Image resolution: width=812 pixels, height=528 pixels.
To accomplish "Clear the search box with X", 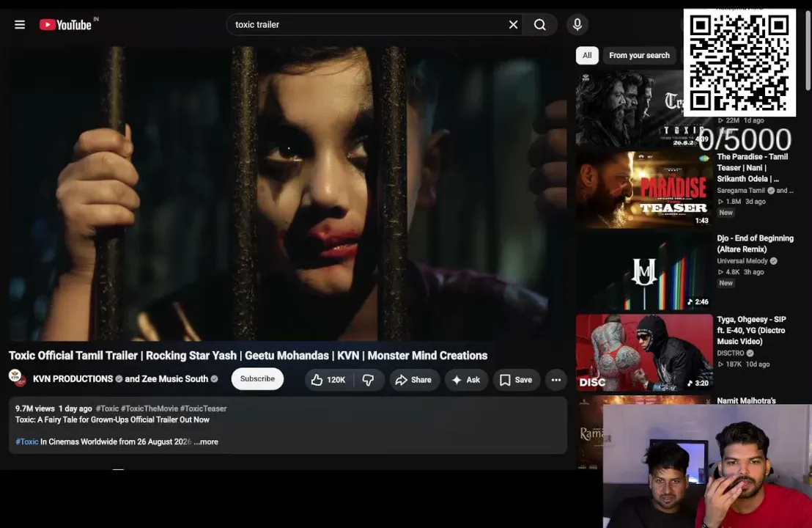I will (x=513, y=24).
